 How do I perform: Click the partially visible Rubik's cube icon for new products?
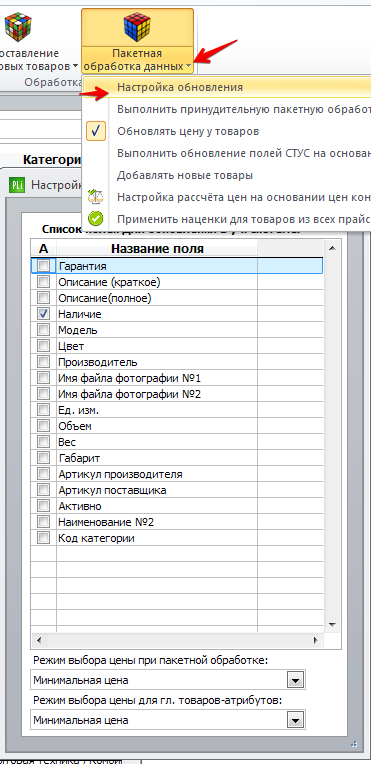coord(17,28)
